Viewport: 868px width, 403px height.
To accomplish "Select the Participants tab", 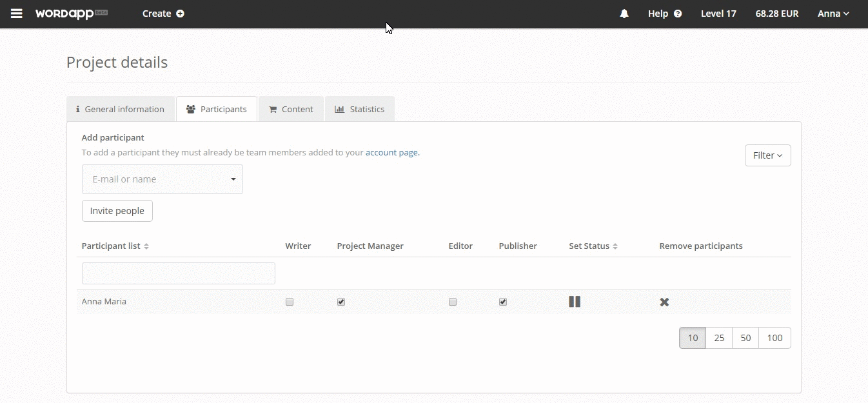I will [217, 109].
